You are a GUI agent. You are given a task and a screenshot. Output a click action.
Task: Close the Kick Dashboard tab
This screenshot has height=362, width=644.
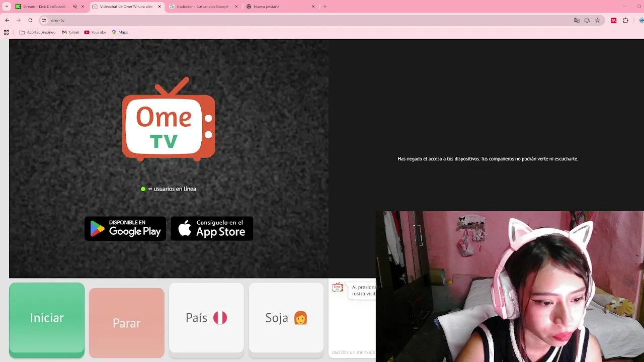83,7
